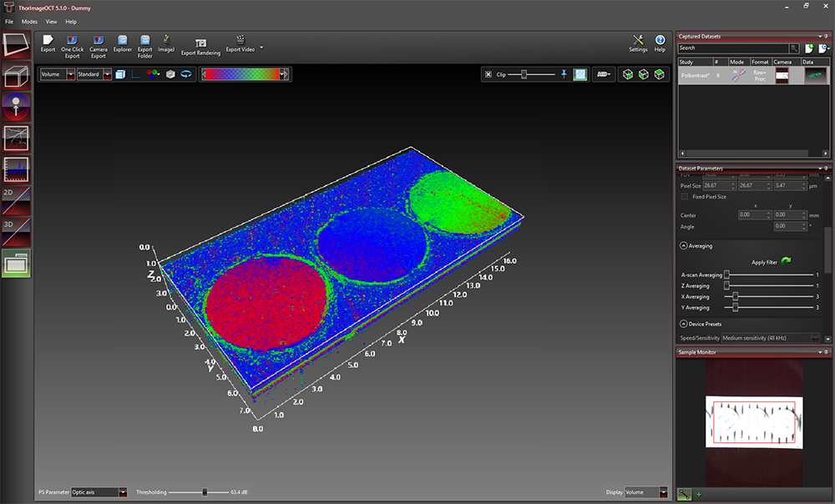Launch ImageJ from the toolbar
The image size is (835, 504).
pos(166,40)
